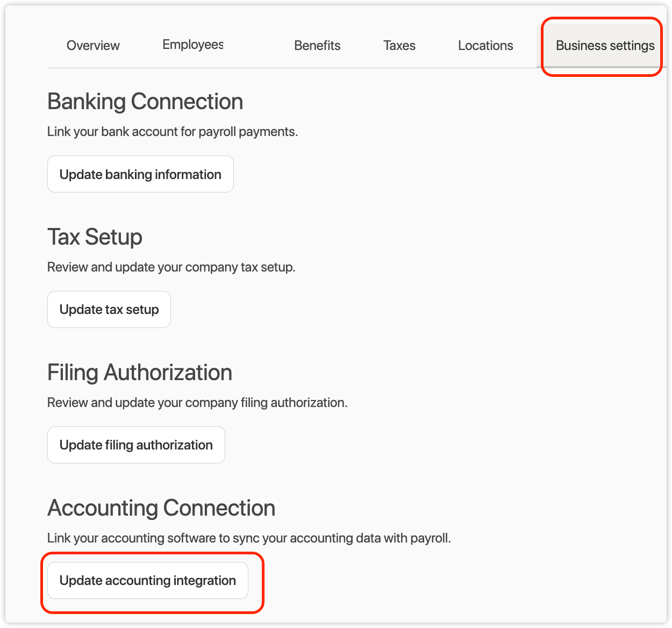
Task: Click the 'Link your bank account' description
Action: pyautogui.click(x=172, y=132)
